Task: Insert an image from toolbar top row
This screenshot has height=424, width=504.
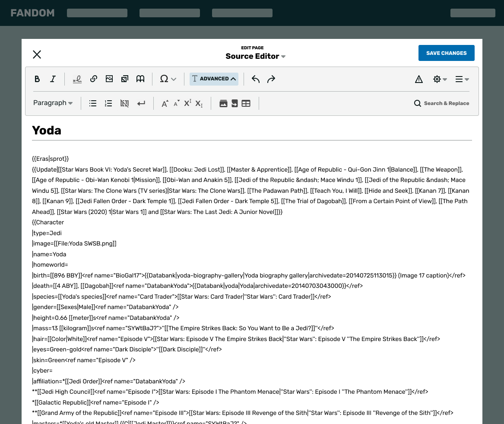Action: (109, 79)
